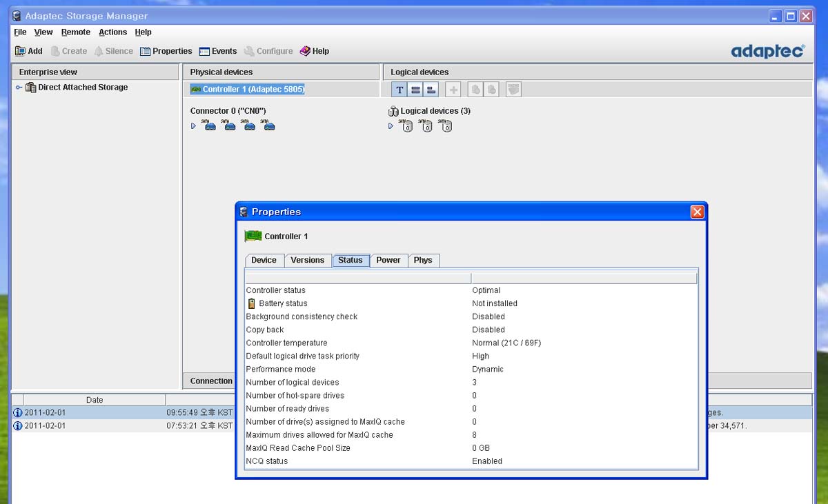
Task: Open the File menu
Action: 20,32
